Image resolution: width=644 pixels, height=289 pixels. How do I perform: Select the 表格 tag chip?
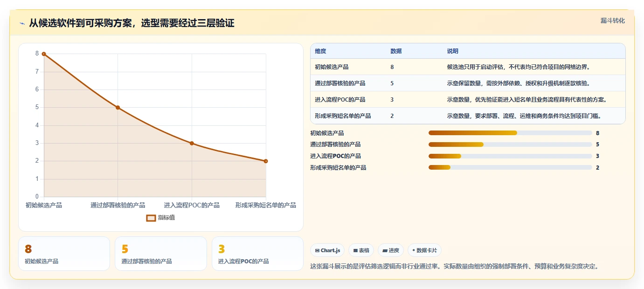point(361,250)
